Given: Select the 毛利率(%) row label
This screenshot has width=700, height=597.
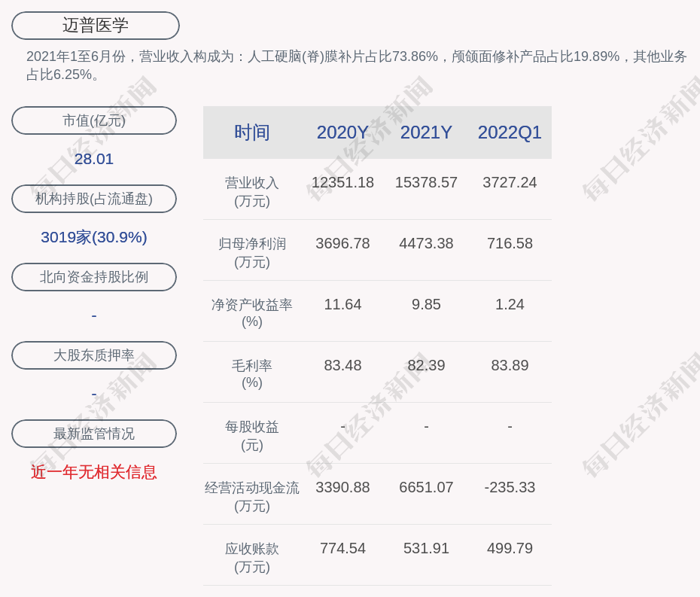Looking at the screenshot, I should (251, 374).
